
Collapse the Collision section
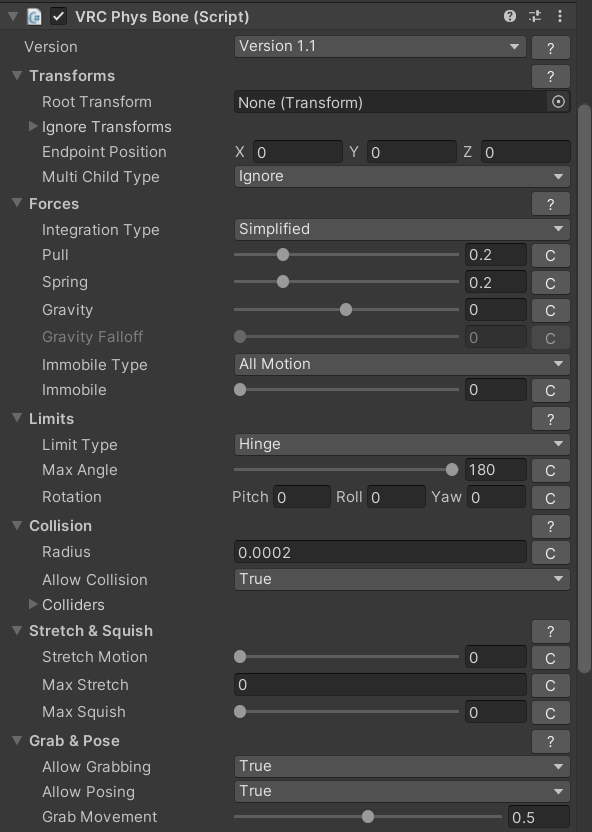tap(17, 525)
